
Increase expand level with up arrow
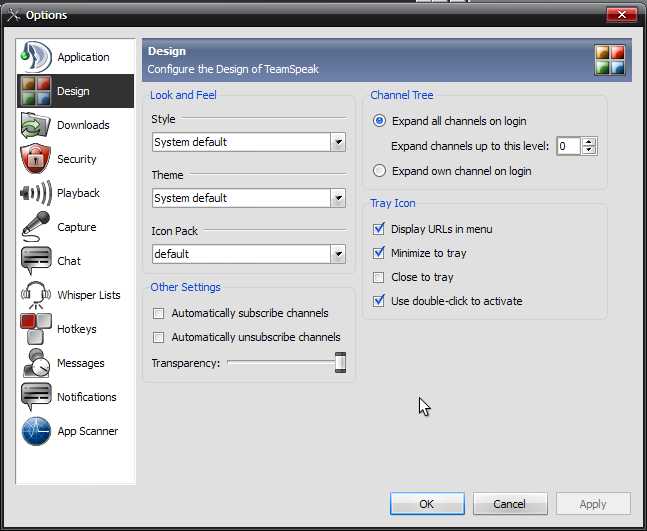pyautogui.click(x=589, y=142)
